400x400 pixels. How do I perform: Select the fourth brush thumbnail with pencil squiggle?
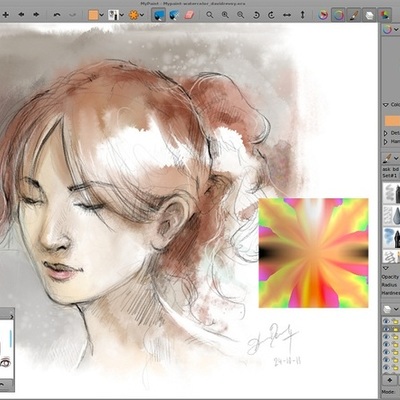click(391, 256)
